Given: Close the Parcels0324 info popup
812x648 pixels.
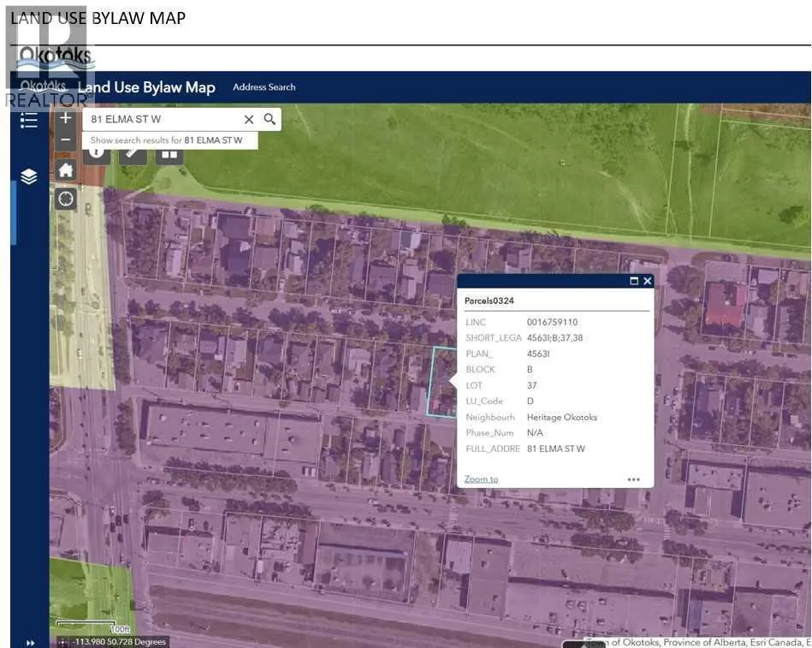Looking at the screenshot, I should pyautogui.click(x=648, y=281).
